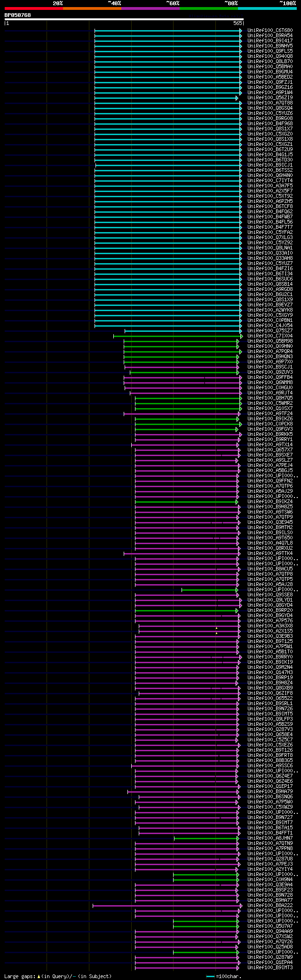Select label UniRef100_A9TF24
Screen dimensions: 301x980
pyautogui.click(x=270, y=414)
